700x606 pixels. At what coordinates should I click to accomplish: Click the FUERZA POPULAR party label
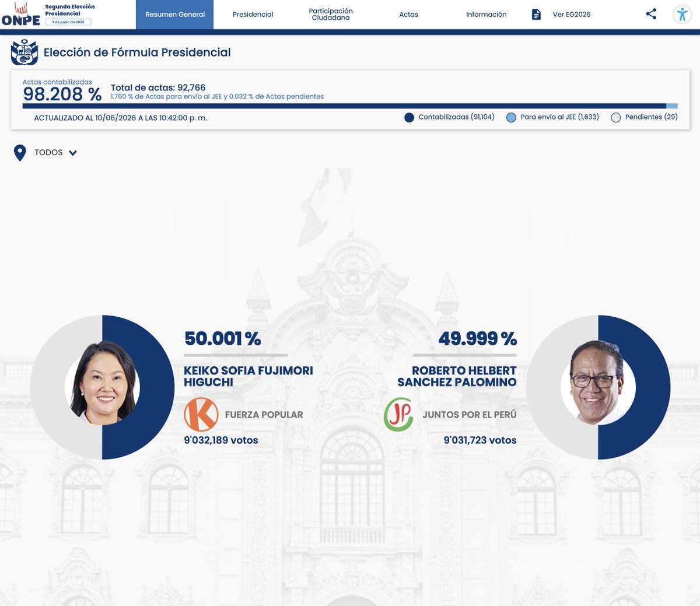(264, 415)
